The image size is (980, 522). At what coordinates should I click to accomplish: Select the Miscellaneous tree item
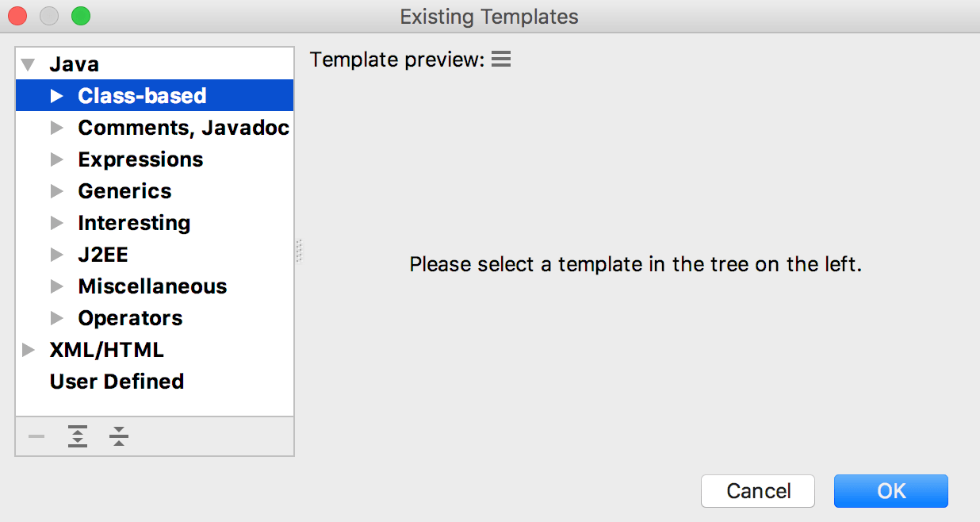pyautogui.click(x=152, y=286)
